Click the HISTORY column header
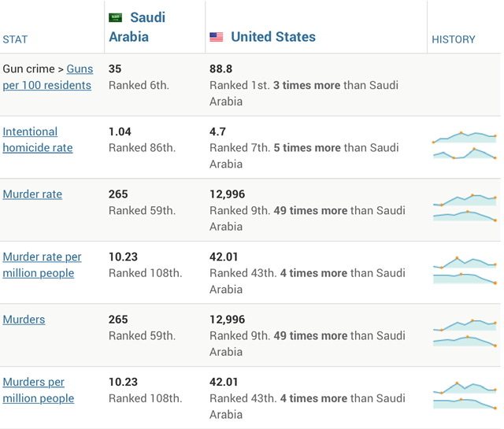This screenshot has height=429, width=504. click(454, 39)
